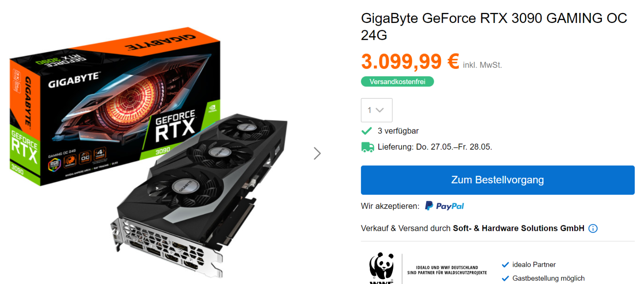The height and width of the screenshot is (284, 644).
Task: Click the Gastbestellung möglich checkmark icon
Action: (x=506, y=278)
